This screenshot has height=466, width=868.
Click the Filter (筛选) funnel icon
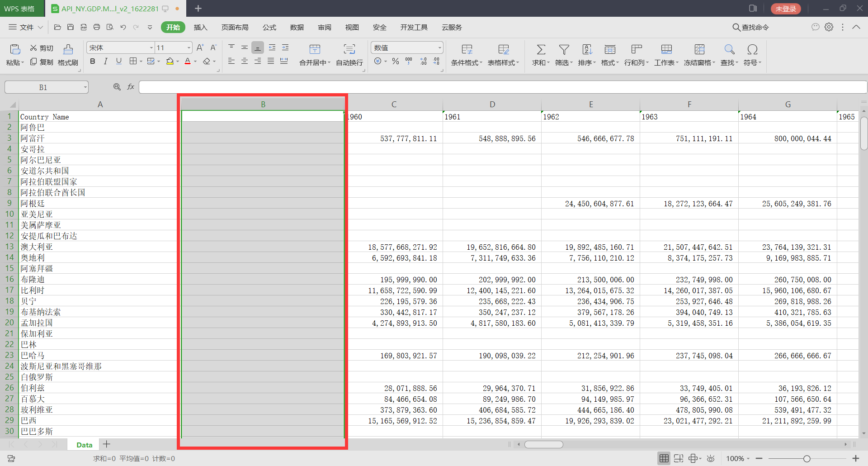564,49
